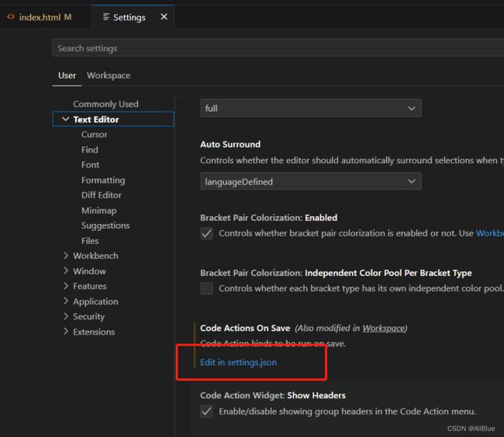504x437 pixels.
Task: Switch to the Workspace settings tab
Action: click(x=109, y=75)
